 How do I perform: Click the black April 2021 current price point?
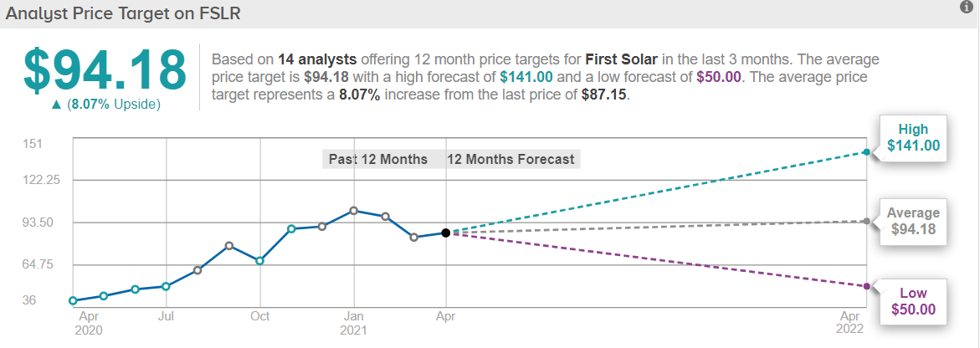446,233
